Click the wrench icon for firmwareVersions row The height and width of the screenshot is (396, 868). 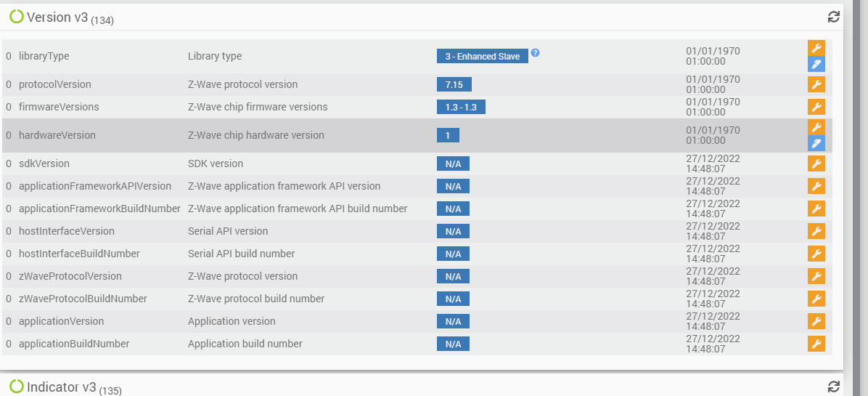coord(816,107)
